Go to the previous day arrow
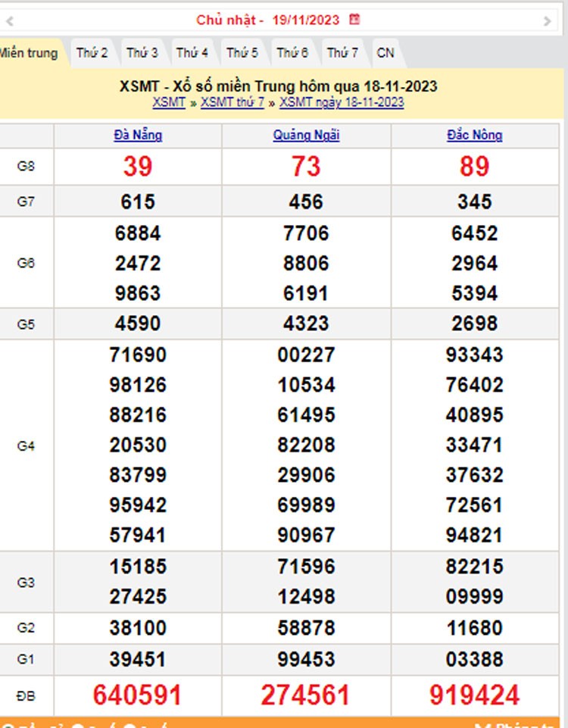568x728 pixels. point(9,20)
